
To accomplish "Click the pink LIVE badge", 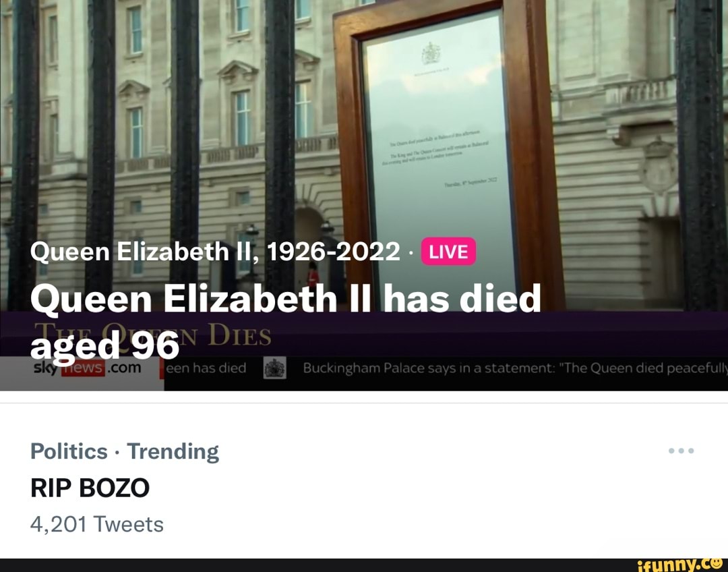I will [x=448, y=251].
